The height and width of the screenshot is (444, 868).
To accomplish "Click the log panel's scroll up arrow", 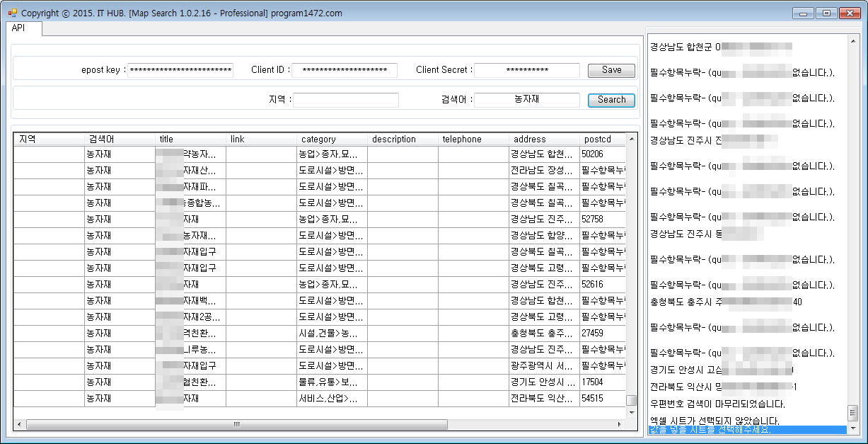I will tap(853, 40).
